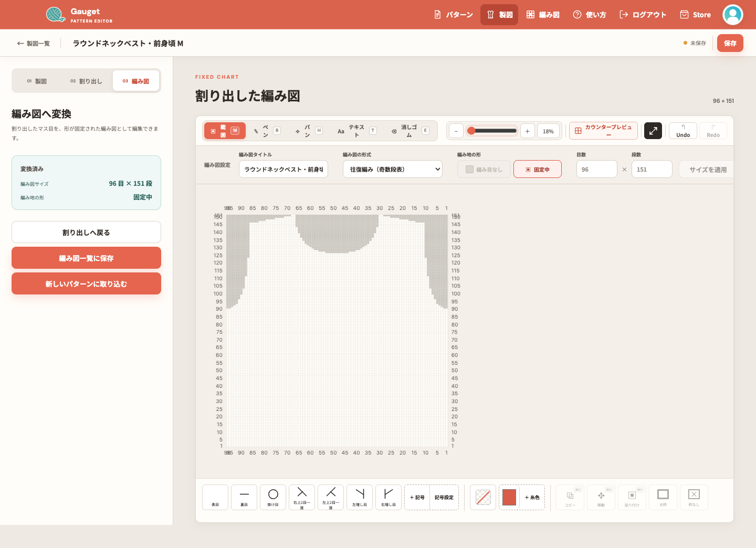Viewport: 756px width, 548px height.
Task: Select the パン hand tool
Action: [x=309, y=131]
